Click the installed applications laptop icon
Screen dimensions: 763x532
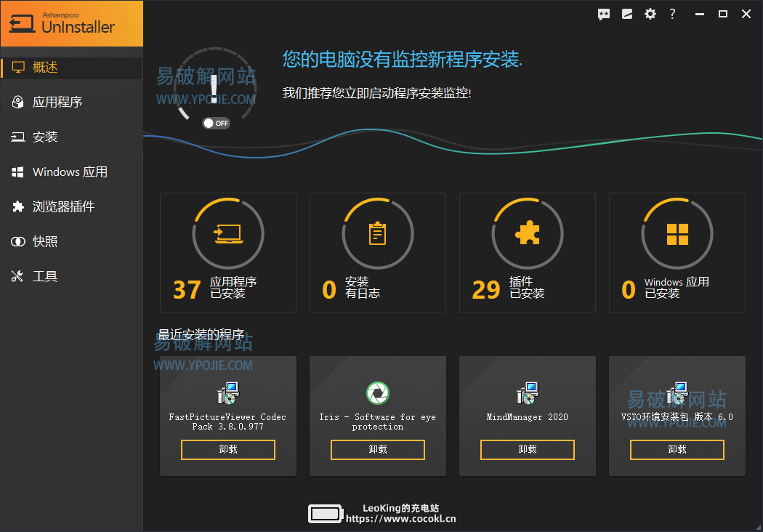228,233
